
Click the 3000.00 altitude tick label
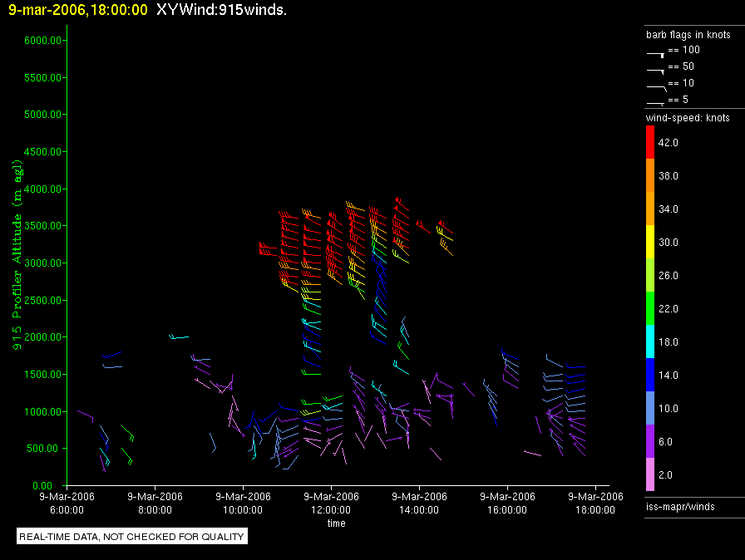(42, 263)
